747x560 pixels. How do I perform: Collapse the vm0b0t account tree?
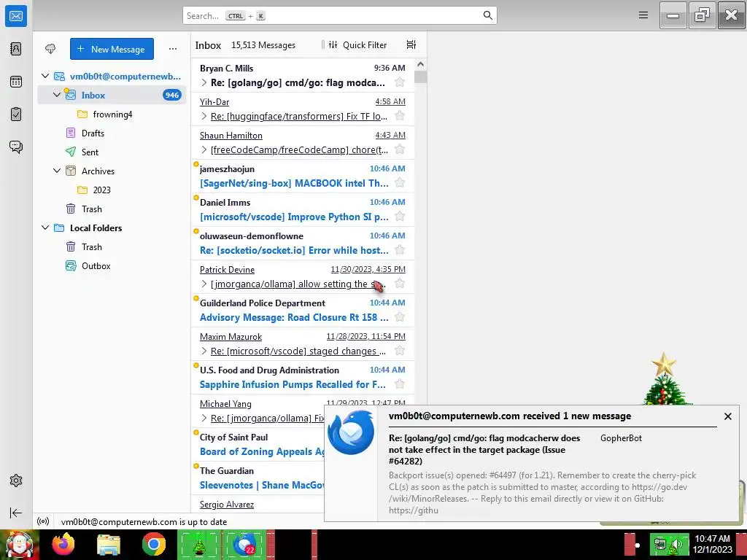point(45,76)
